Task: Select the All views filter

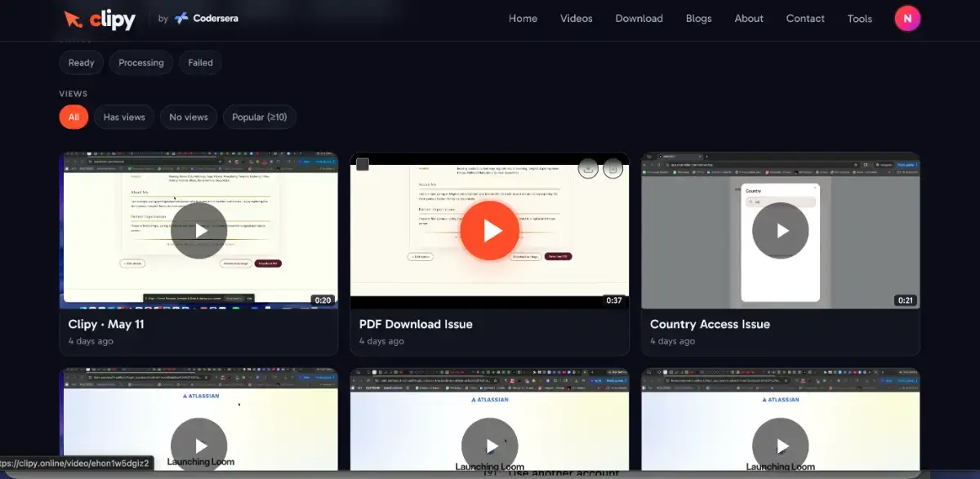Action: click(x=73, y=118)
